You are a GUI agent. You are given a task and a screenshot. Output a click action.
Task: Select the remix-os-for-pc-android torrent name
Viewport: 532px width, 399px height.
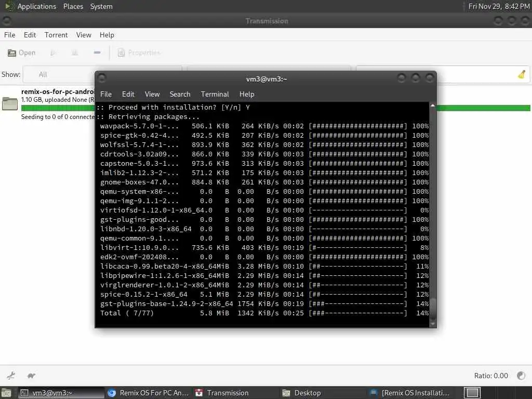(58, 91)
